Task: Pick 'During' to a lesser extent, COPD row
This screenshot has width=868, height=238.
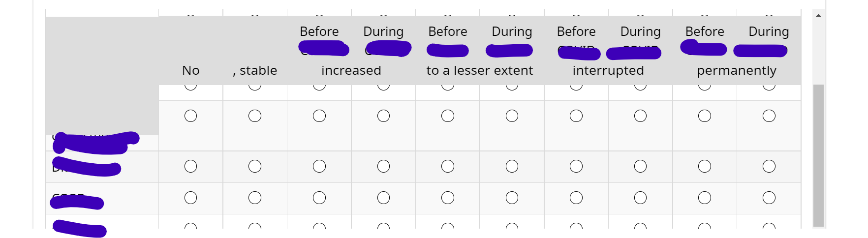Action: [512, 198]
